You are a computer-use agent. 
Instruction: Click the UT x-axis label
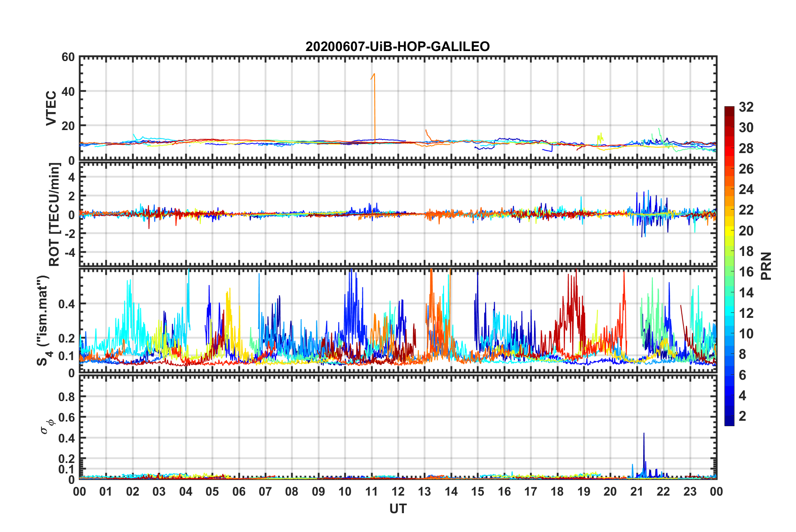pos(398,509)
